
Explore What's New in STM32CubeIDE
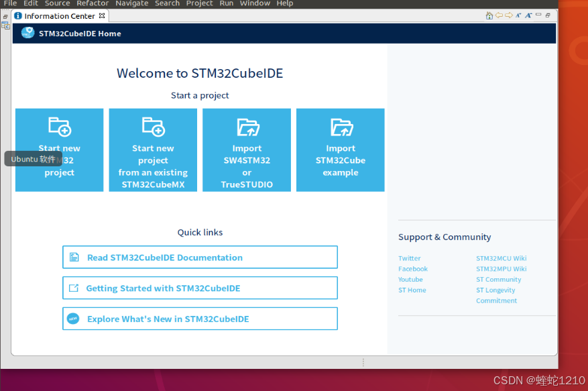coord(200,319)
